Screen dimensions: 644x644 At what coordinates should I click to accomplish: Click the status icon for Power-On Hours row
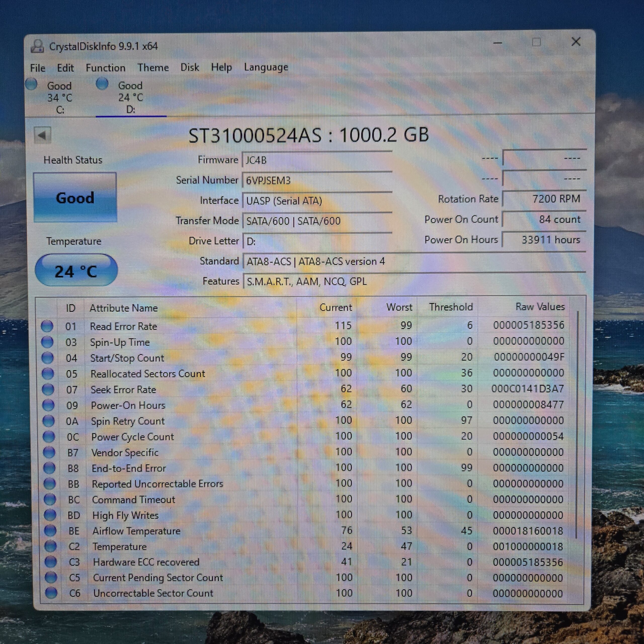(x=48, y=405)
